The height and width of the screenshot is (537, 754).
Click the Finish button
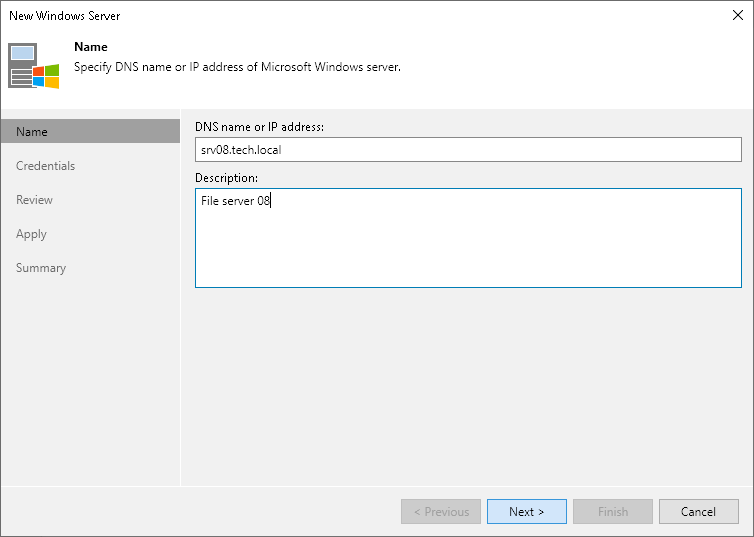tap(613, 512)
